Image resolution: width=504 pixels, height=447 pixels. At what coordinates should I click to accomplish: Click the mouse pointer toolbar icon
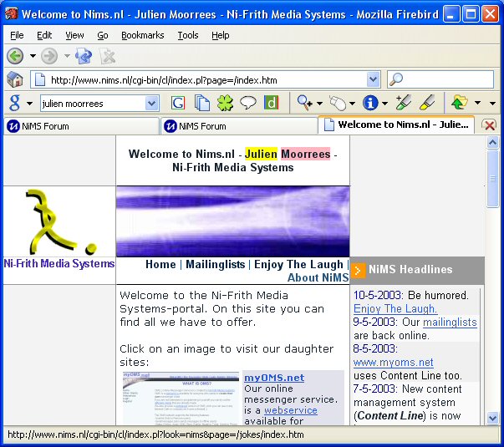(x=338, y=103)
